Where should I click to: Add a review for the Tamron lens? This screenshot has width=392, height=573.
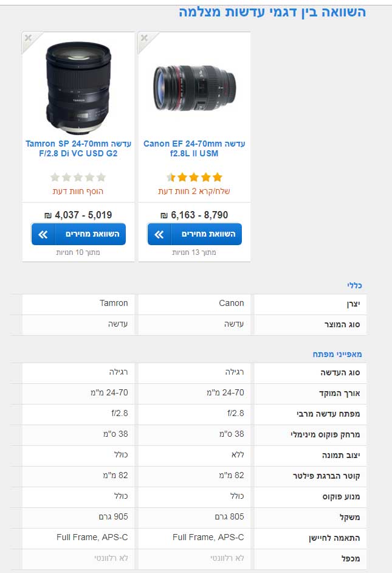point(78,191)
